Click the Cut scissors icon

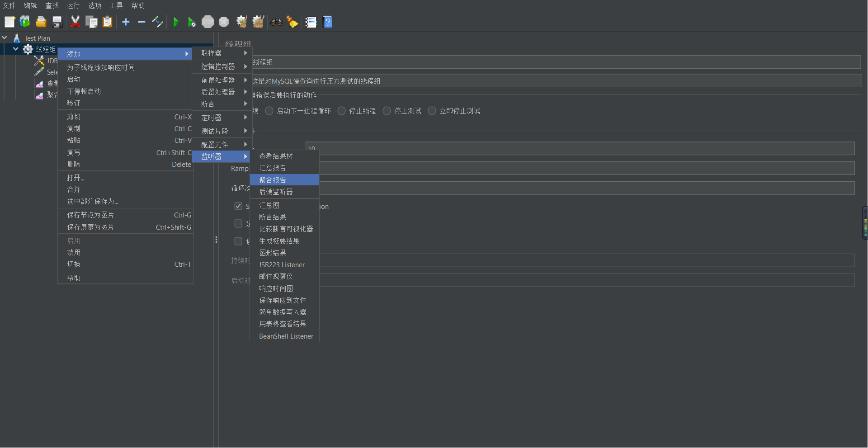(x=75, y=22)
